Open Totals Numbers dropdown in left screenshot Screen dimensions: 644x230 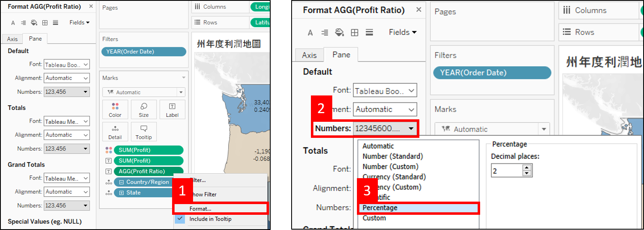point(67,149)
